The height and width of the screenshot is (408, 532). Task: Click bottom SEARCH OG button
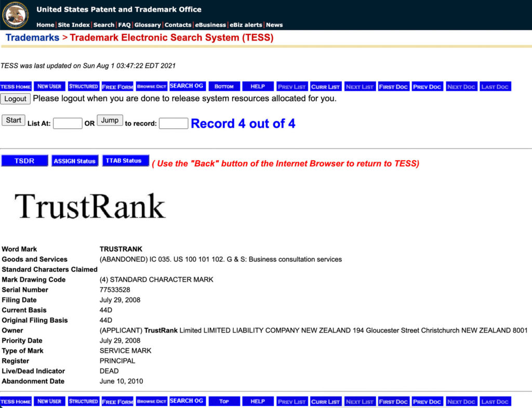pyautogui.click(x=187, y=401)
